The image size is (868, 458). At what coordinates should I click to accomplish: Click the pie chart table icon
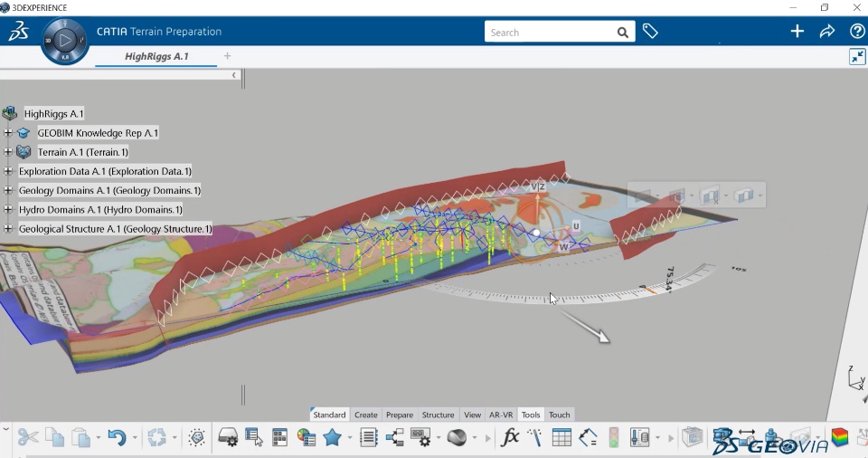click(x=307, y=437)
